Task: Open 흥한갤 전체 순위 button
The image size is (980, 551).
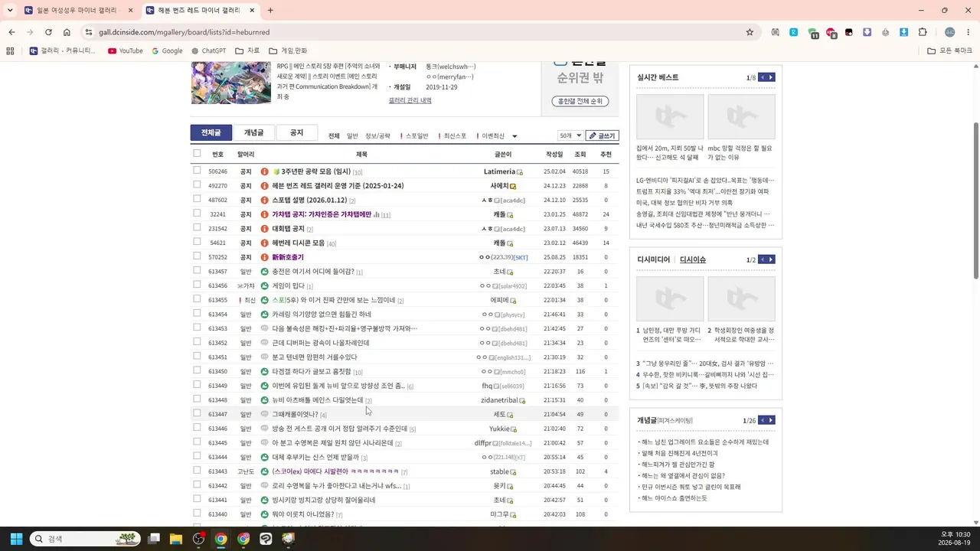Action: click(x=580, y=101)
